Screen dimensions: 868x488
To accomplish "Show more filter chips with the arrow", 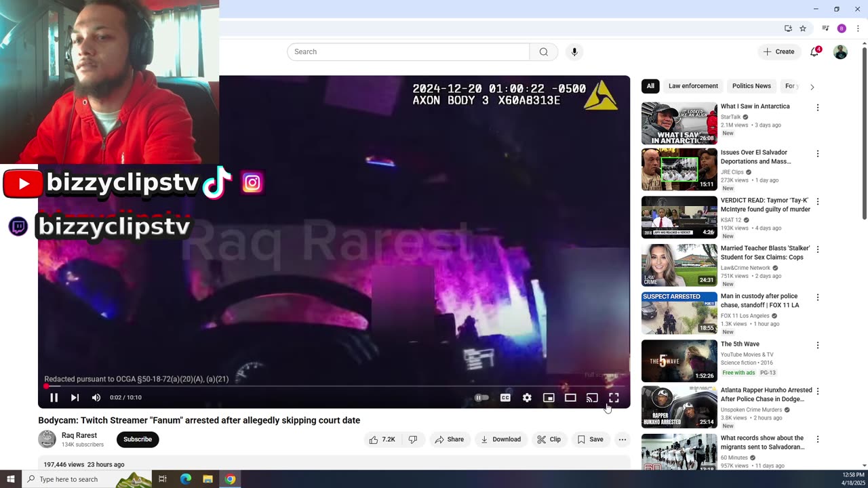I will (x=812, y=87).
